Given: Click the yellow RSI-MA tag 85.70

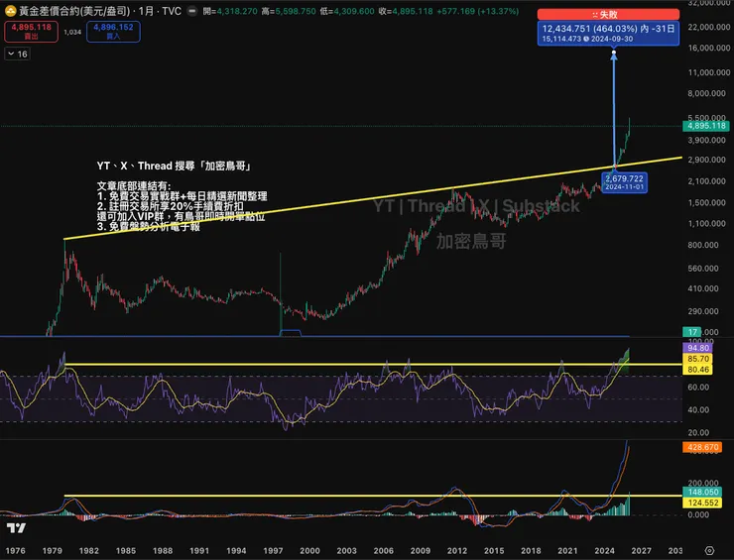Looking at the screenshot, I should pyautogui.click(x=698, y=359).
